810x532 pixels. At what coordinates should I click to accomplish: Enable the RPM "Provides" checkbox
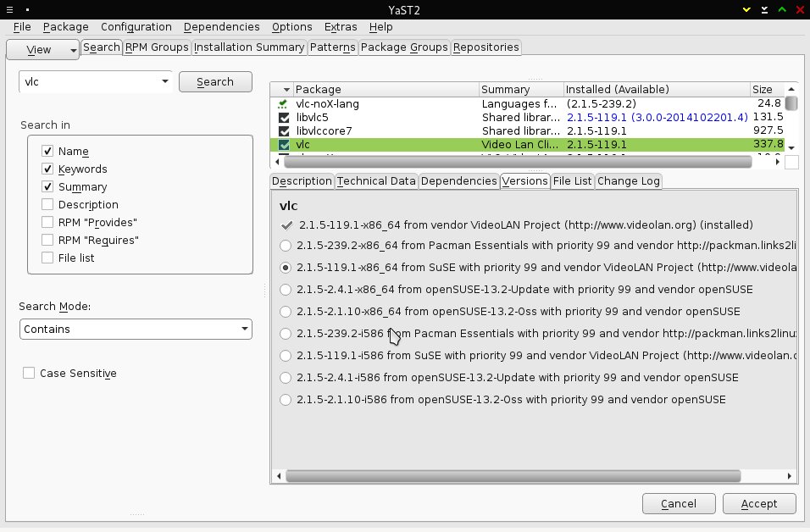click(x=47, y=223)
